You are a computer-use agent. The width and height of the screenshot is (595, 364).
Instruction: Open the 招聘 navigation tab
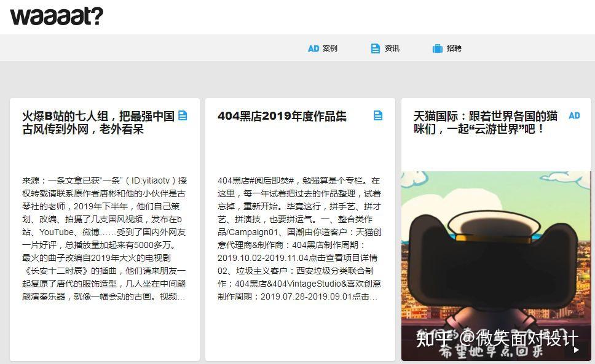coord(454,48)
